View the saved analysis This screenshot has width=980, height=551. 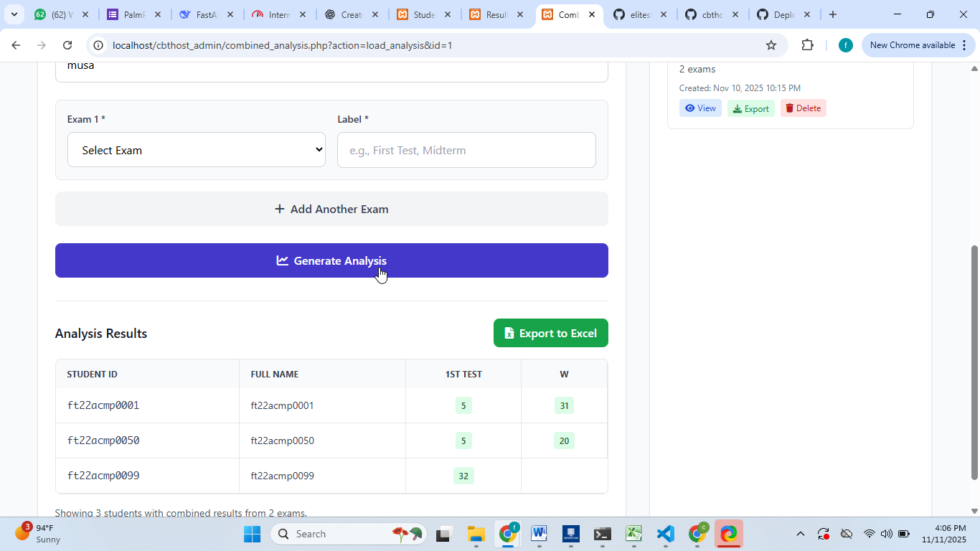coord(700,108)
